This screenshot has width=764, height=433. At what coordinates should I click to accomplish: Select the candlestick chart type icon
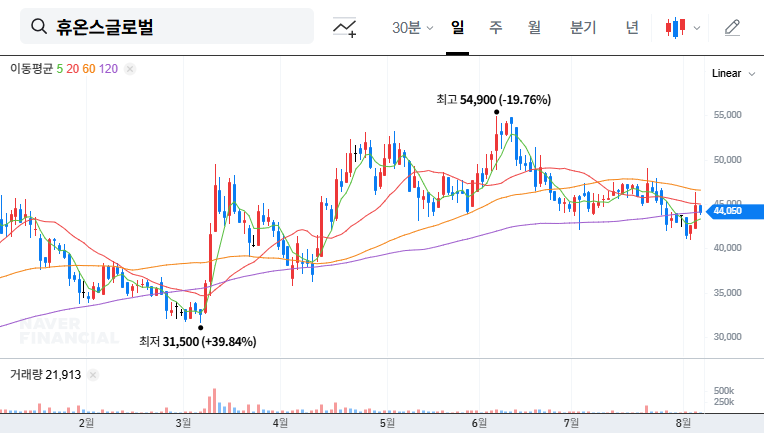(677, 27)
